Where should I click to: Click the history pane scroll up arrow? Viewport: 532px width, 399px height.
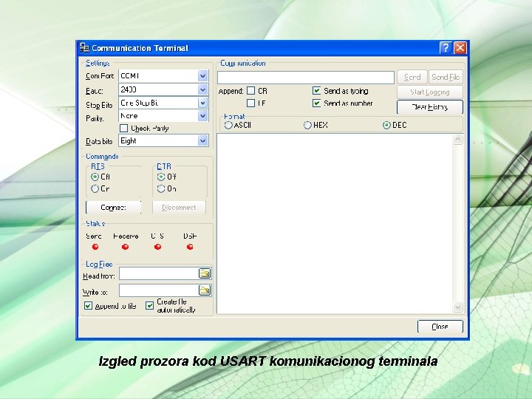pos(457,140)
